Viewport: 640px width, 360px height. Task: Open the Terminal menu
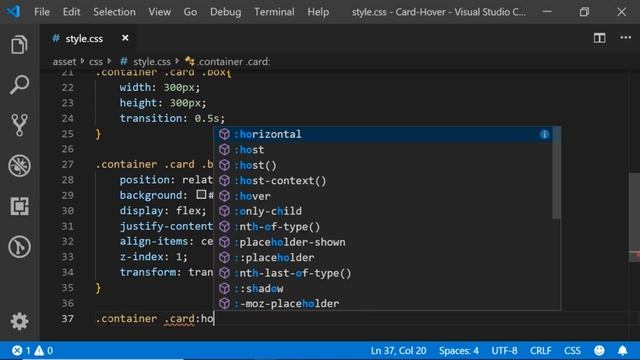(274, 12)
